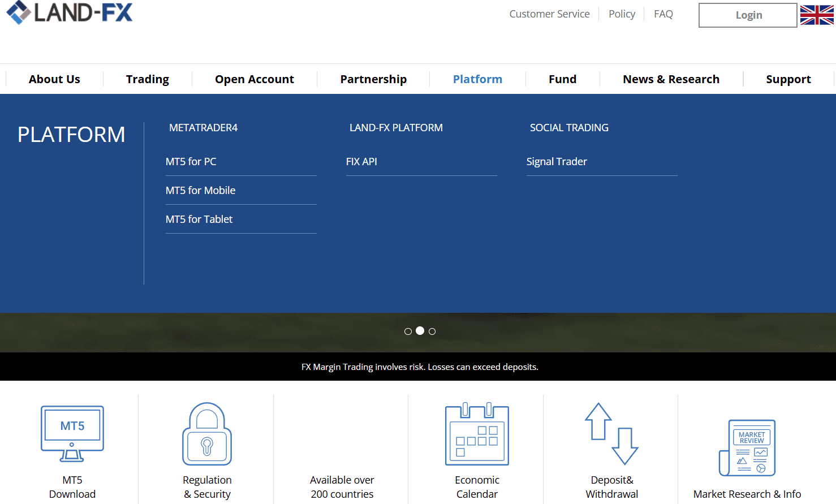Image resolution: width=836 pixels, height=504 pixels.
Task: Select the middle carousel slide dot
Action: (x=420, y=331)
